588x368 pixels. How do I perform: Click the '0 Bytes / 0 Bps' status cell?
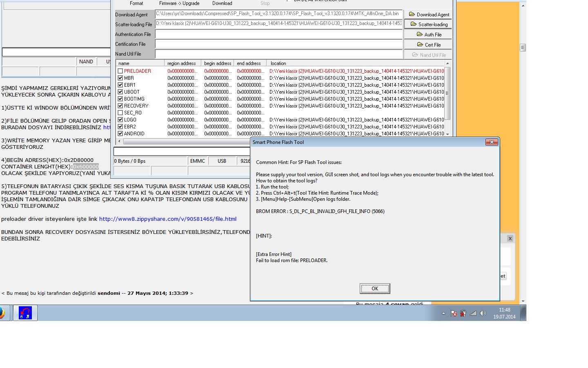(x=150, y=161)
